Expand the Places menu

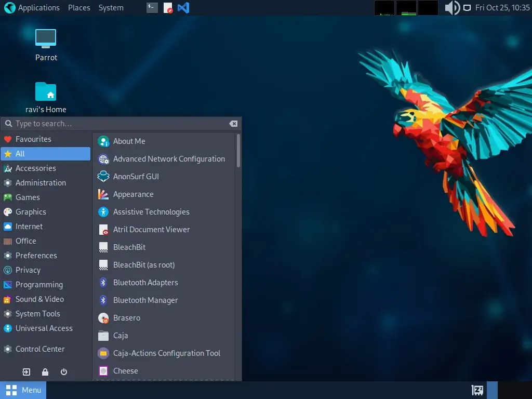click(79, 8)
